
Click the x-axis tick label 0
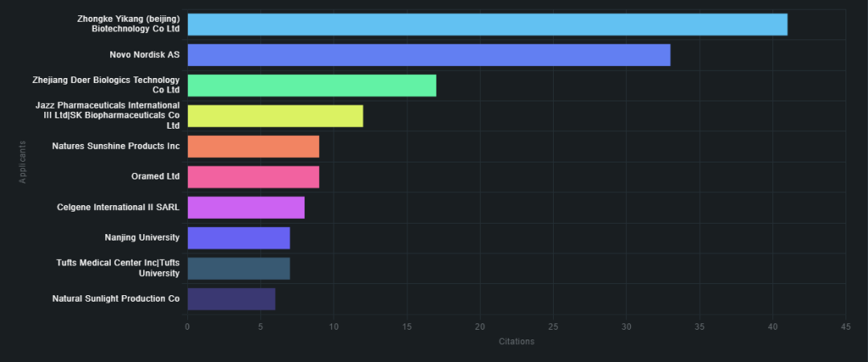coord(187,327)
